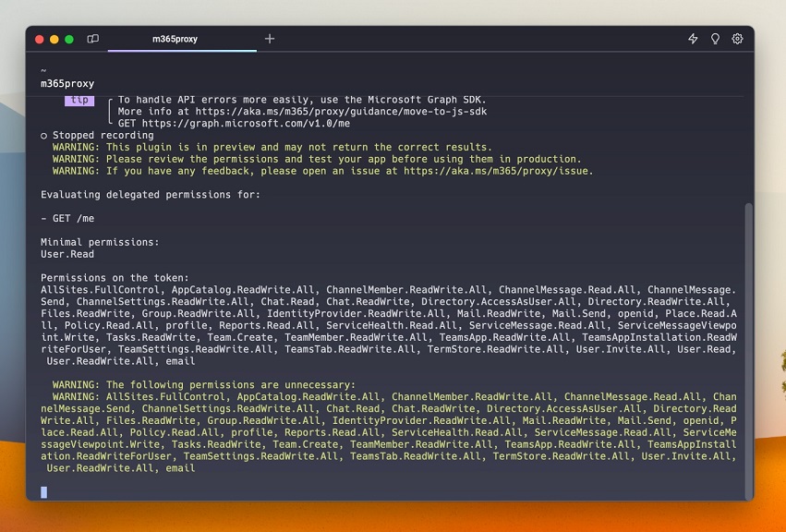The image size is (786, 532).
Task: Click the plus icon to add a new tab
Action: [x=270, y=39]
